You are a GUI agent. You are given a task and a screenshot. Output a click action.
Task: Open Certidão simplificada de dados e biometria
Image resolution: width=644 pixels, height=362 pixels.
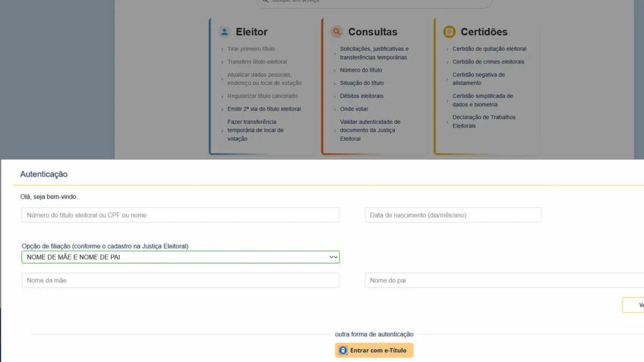pos(482,100)
